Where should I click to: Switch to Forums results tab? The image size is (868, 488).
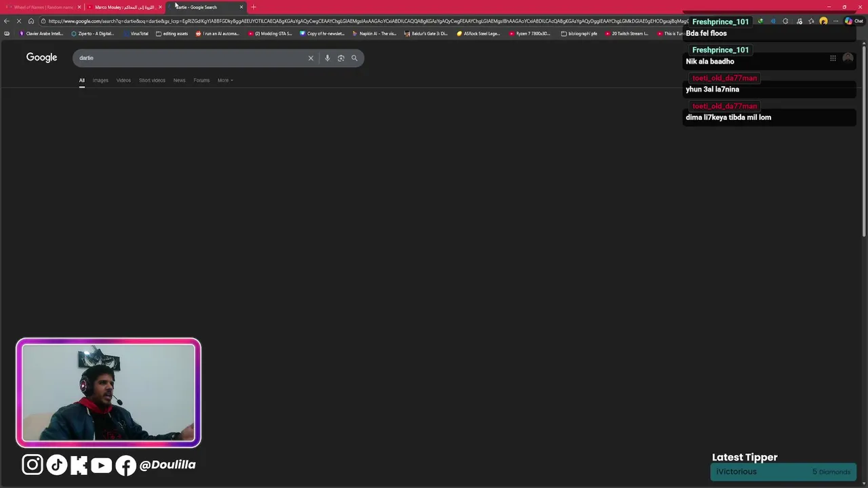click(x=201, y=80)
